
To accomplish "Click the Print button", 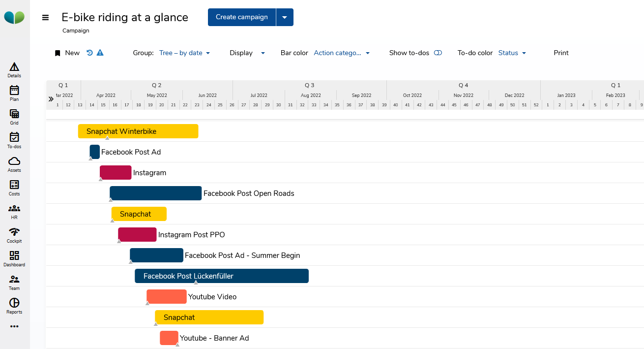I will [x=561, y=53].
